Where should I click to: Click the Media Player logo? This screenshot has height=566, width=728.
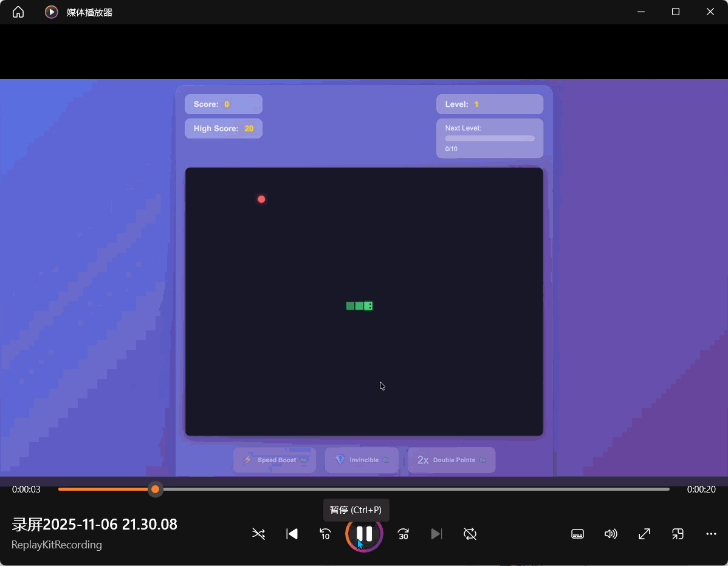(51, 12)
